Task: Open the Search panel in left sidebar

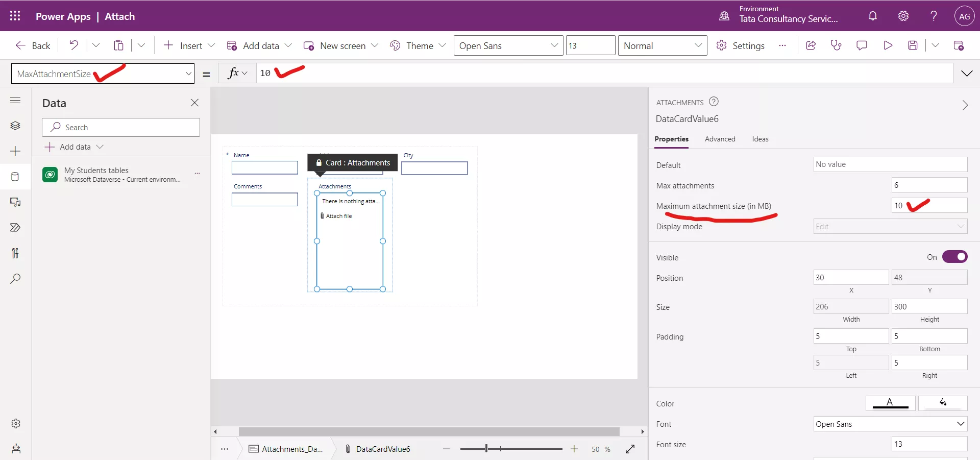Action: point(15,279)
